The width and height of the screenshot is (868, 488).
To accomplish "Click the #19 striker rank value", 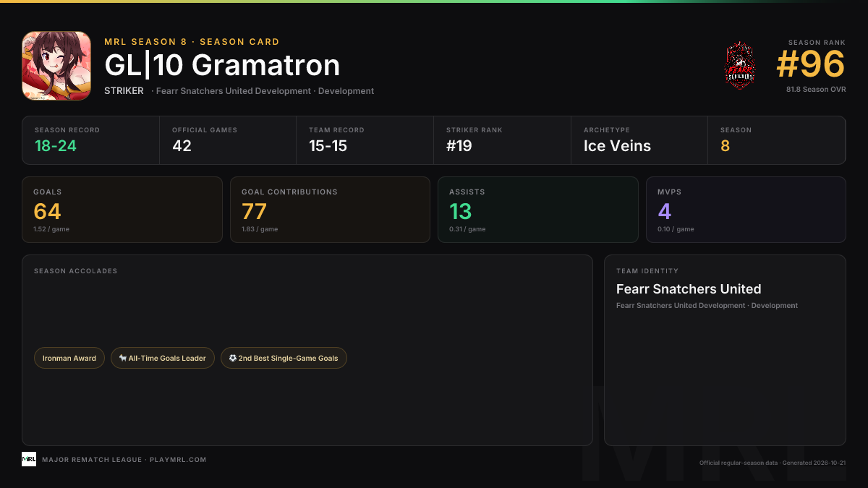I will pyautogui.click(x=459, y=146).
